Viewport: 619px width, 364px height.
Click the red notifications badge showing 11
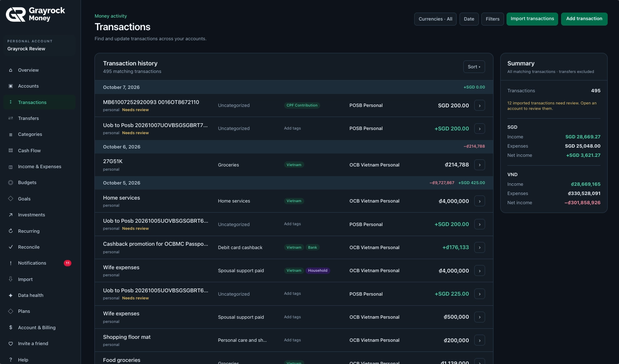(x=68, y=263)
